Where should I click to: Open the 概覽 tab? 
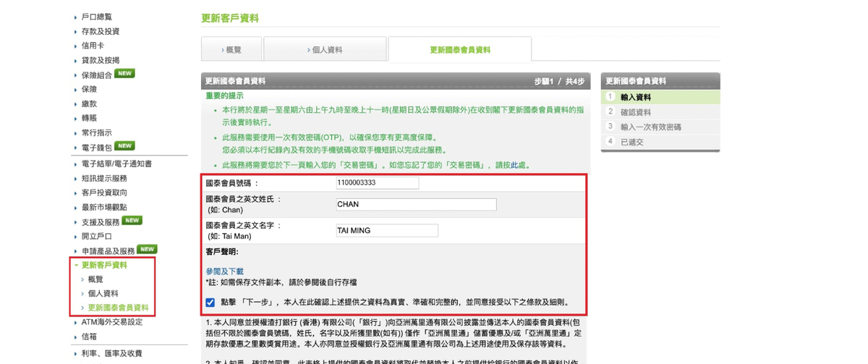point(231,50)
